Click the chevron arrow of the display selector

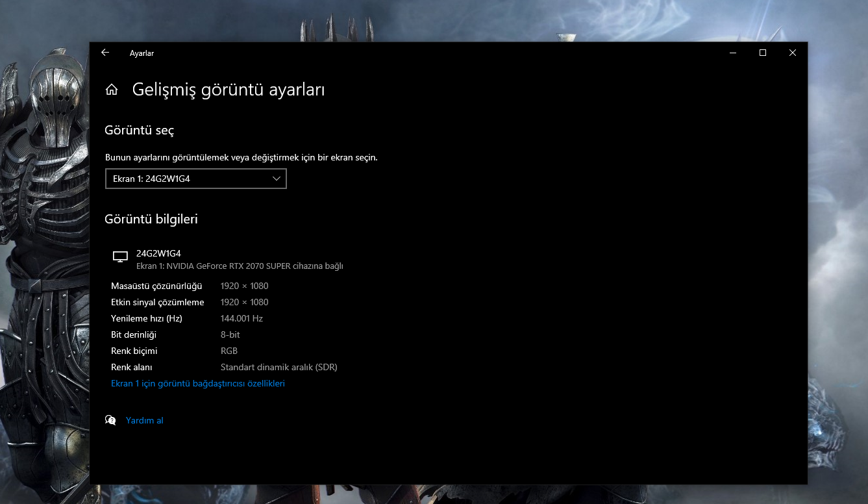277,179
